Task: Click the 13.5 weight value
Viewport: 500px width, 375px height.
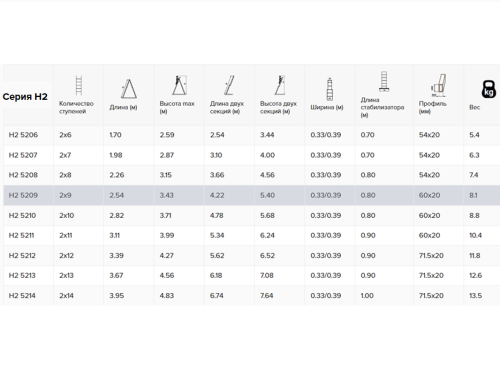Action: coord(476,296)
